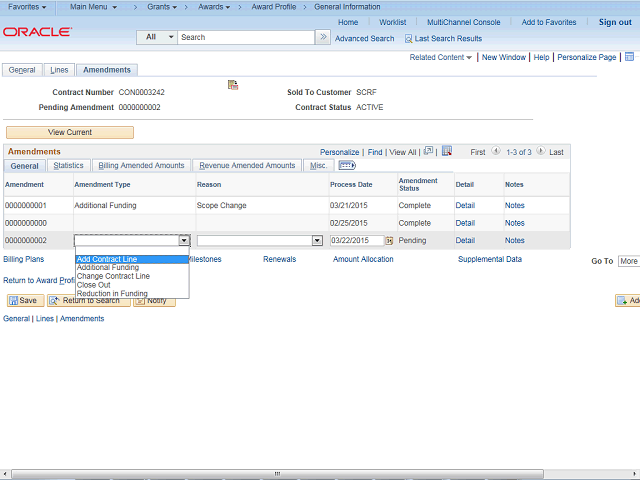Open the Revenue Amended Amounts tab

247,165
